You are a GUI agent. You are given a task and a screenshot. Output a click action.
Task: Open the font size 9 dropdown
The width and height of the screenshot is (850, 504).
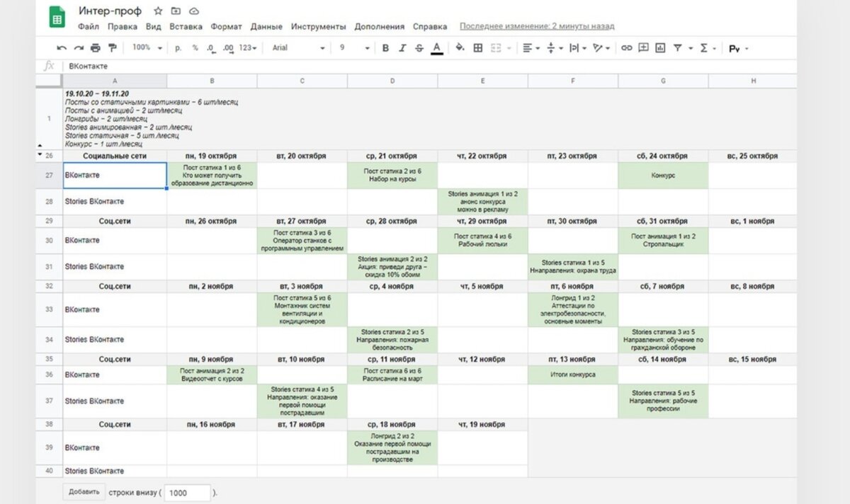point(354,48)
